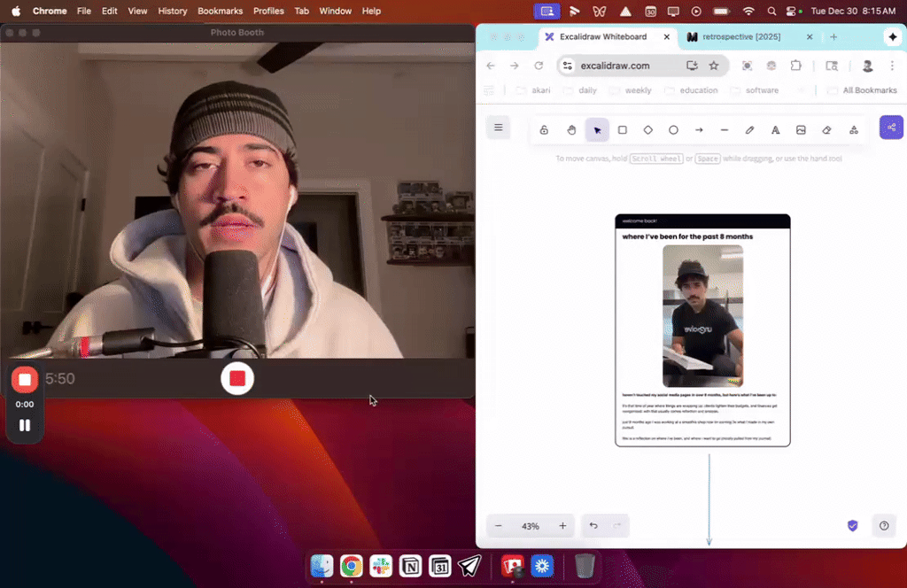The image size is (907, 588).
Task: Pause the Photo Booth recording
Action: click(x=24, y=425)
